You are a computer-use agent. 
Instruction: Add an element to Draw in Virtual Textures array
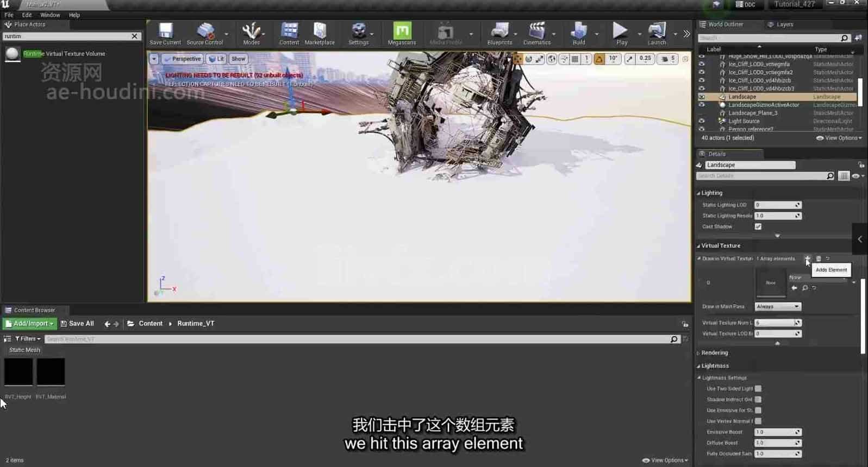(x=808, y=258)
